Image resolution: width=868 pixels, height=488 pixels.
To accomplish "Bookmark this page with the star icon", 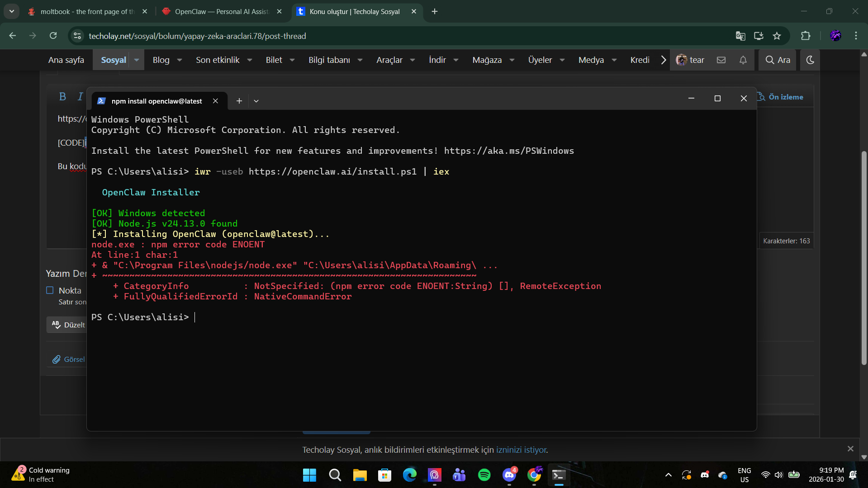I will (x=777, y=36).
